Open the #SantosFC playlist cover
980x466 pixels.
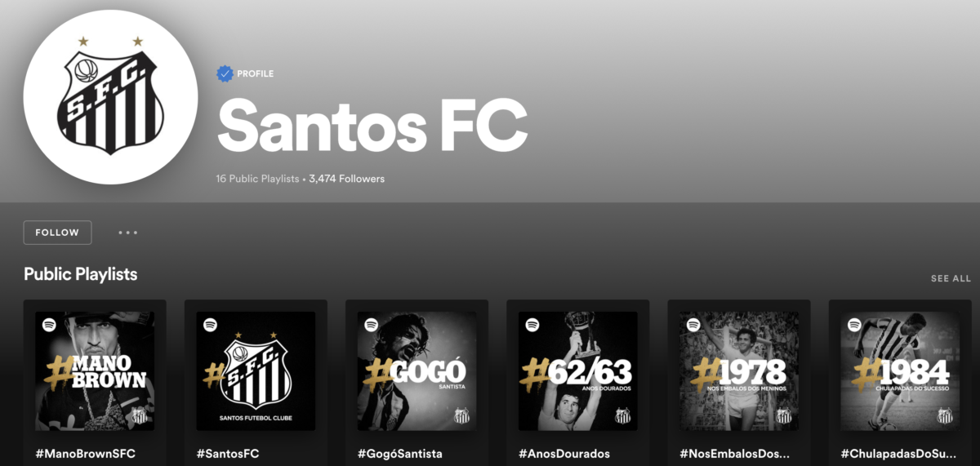pos(256,371)
